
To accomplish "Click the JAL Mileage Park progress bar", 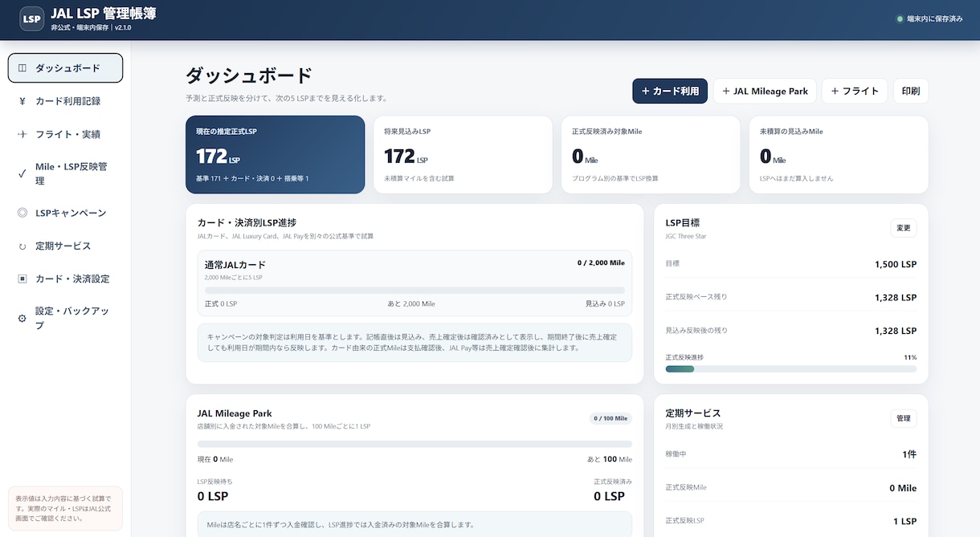I will click(x=414, y=444).
